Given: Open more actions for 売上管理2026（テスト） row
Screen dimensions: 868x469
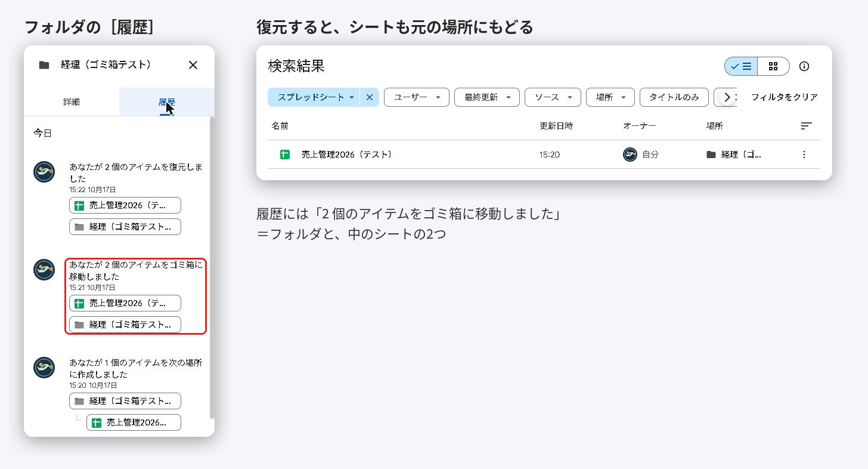Looking at the screenshot, I should coord(804,155).
